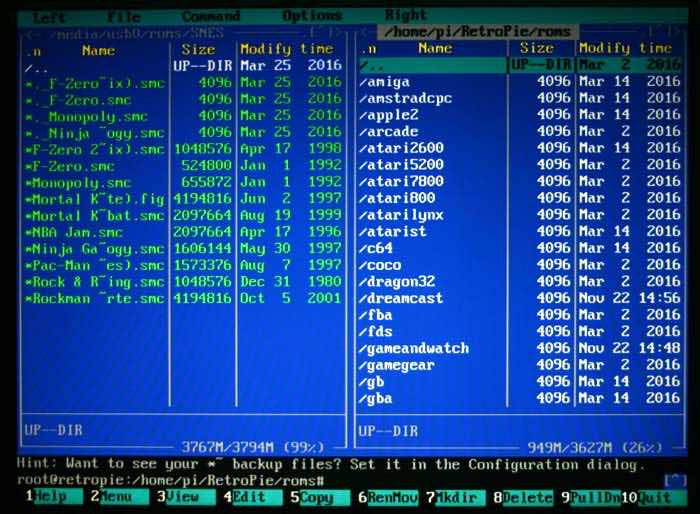
Task: Select the Mortal K~te).fig file
Action: coord(183,199)
